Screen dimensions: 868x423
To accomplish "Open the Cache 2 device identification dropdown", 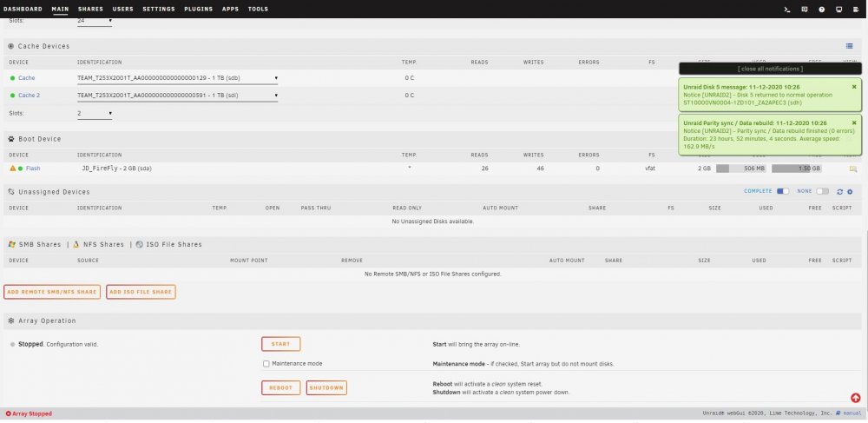I will pyautogui.click(x=178, y=96).
